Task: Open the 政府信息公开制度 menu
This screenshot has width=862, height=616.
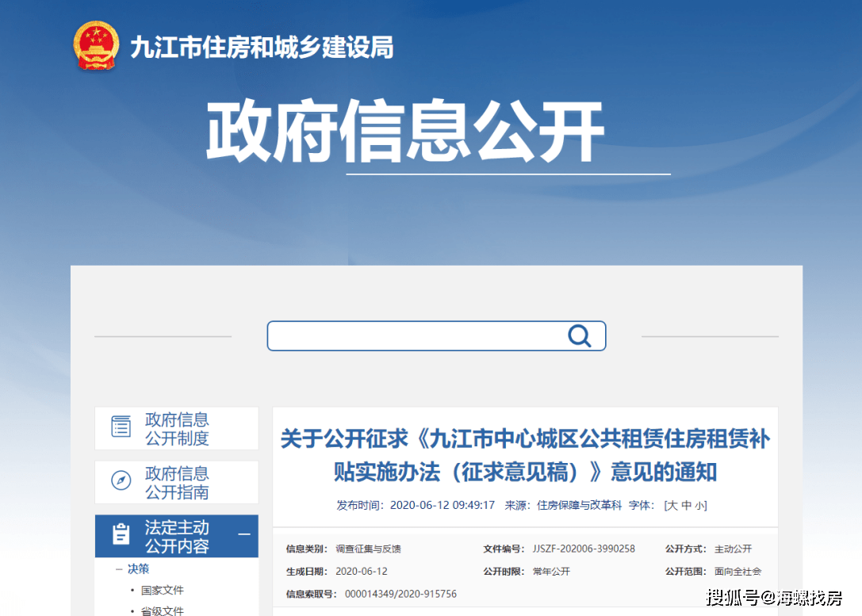Action: coord(177,429)
